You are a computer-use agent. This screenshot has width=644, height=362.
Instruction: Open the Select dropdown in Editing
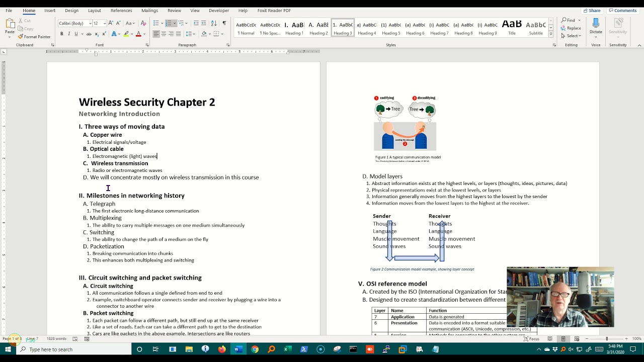(572, 36)
